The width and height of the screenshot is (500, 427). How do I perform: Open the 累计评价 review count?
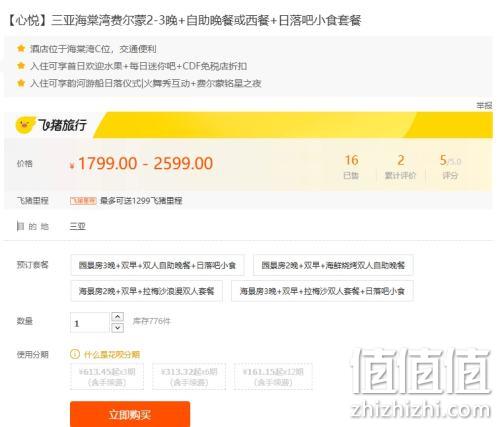400,167
